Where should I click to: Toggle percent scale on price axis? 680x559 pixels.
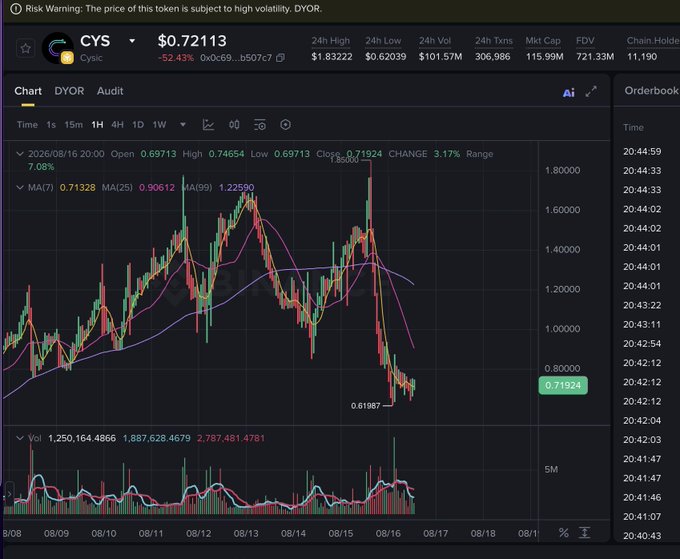point(563,533)
